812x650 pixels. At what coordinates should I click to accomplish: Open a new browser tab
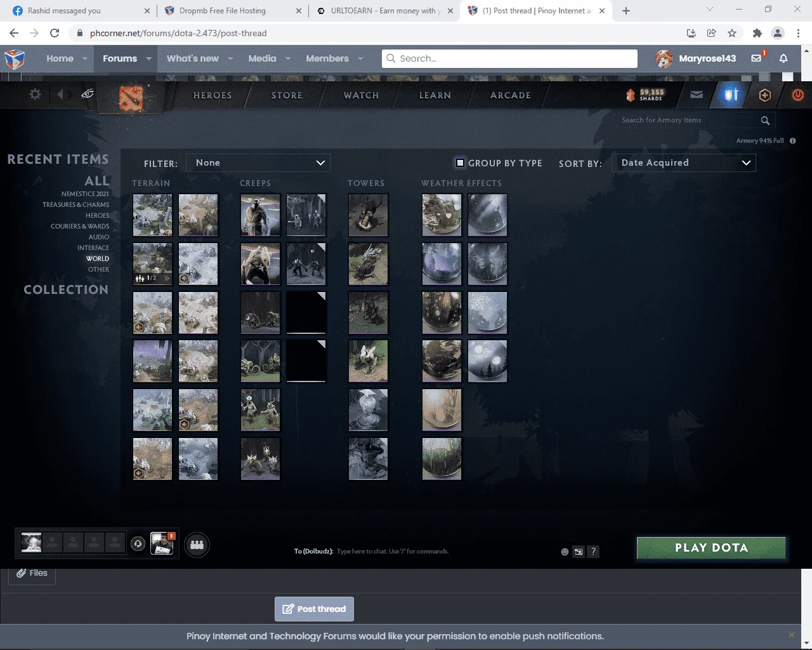click(626, 11)
